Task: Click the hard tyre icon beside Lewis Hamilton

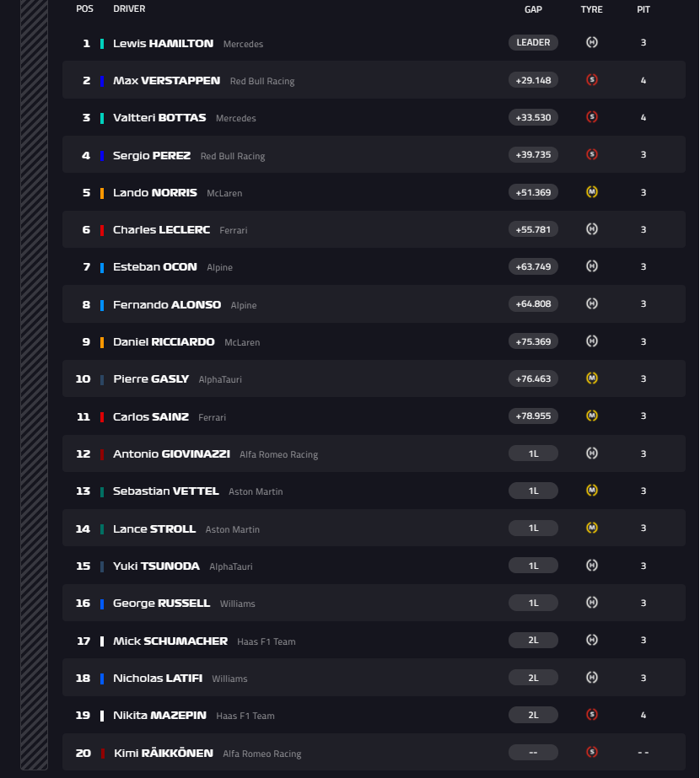Action: pos(592,41)
